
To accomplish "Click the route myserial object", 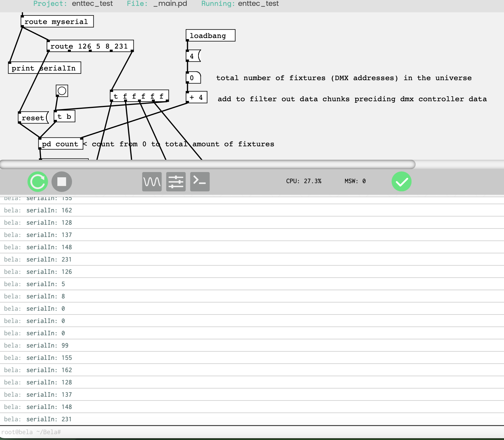I will click(x=57, y=22).
